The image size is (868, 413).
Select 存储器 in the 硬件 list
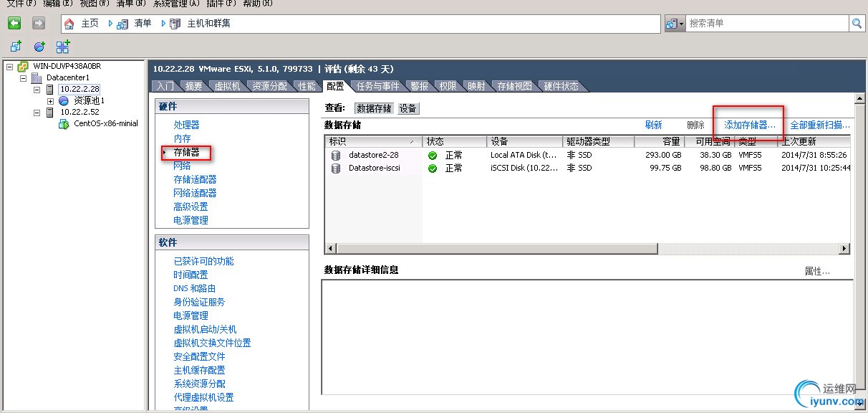[186, 152]
